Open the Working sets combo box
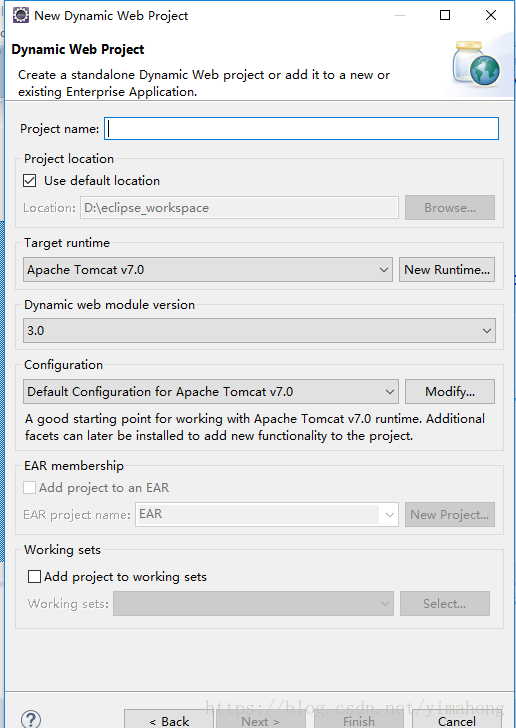Viewport: 516px width, 728px height. (x=253, y=604)
